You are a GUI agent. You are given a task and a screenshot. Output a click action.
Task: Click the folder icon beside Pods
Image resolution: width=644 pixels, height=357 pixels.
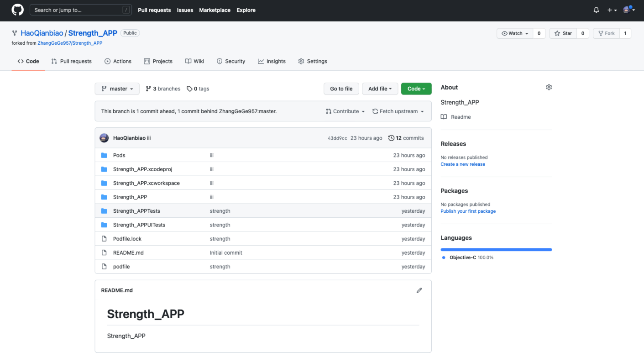coord(104,155)
